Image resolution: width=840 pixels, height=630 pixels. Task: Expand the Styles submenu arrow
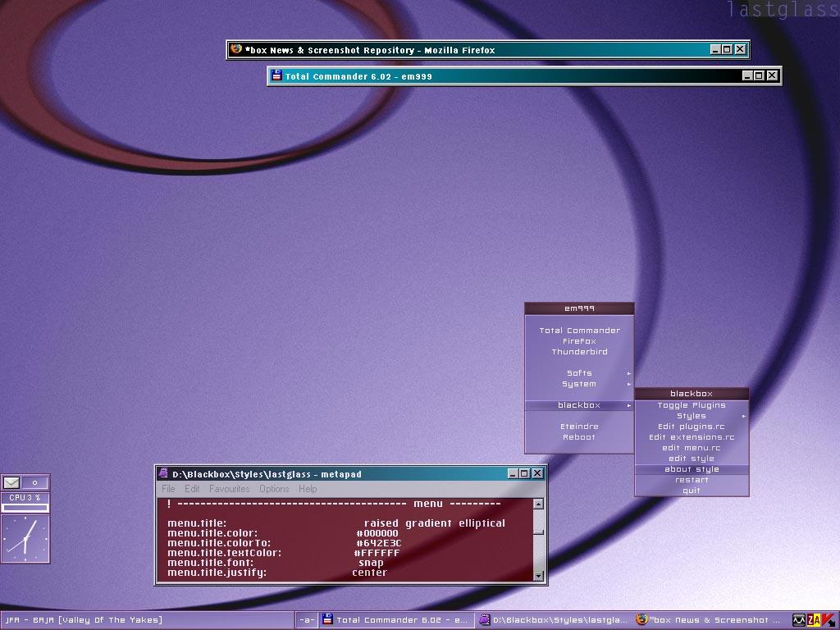[x=743, y=416]
